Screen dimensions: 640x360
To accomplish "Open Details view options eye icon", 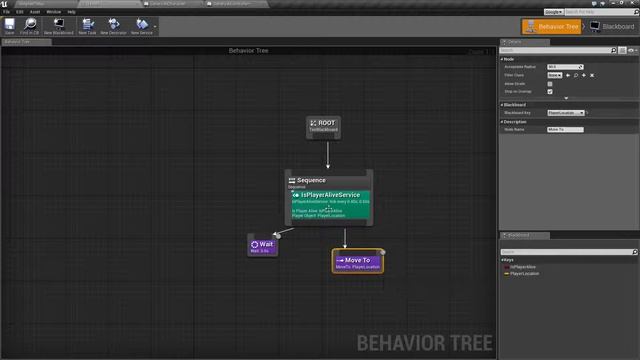I will click(x=632, y=50).
